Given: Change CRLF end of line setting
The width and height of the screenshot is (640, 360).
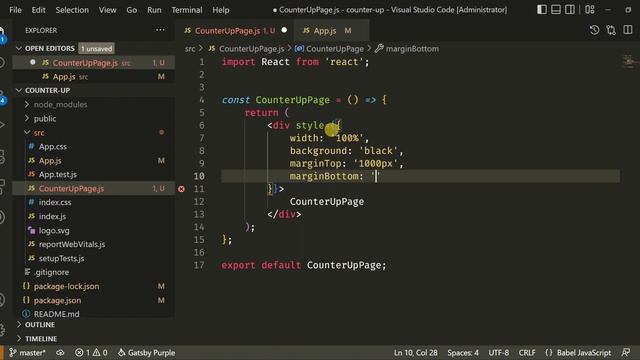Looking at the screenshot, I should coord(527,353).
